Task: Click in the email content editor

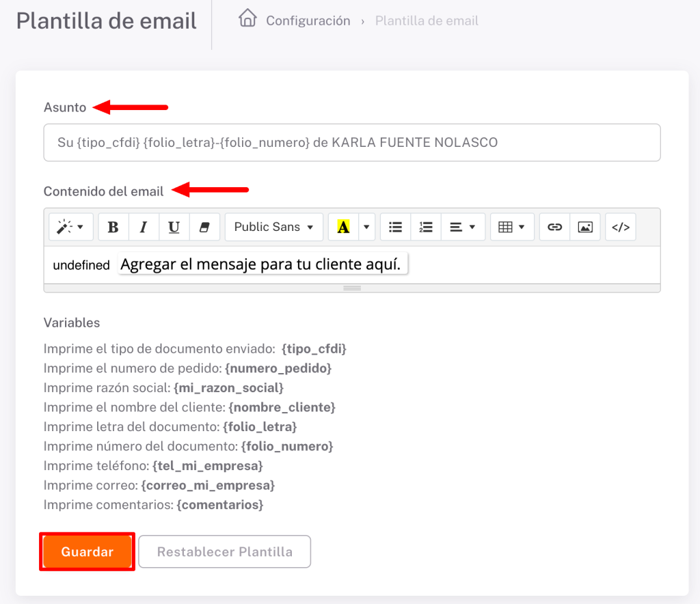Action: coord(352,265)
